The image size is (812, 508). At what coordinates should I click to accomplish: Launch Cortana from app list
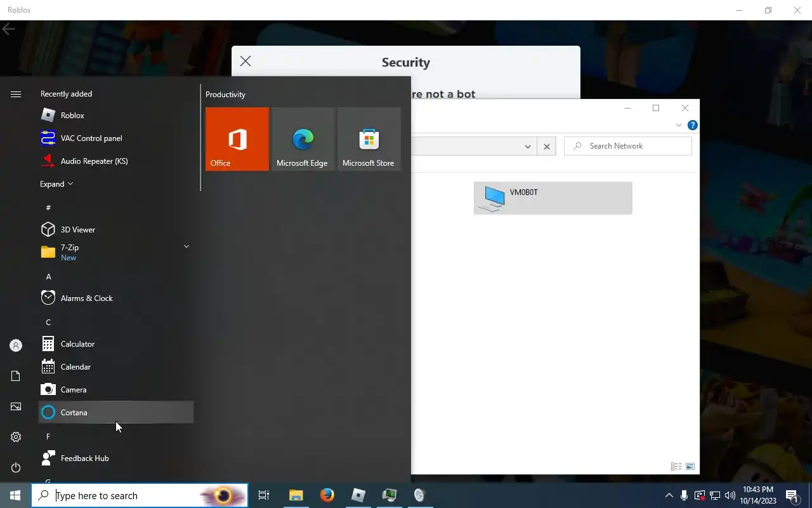coord(116,412)
